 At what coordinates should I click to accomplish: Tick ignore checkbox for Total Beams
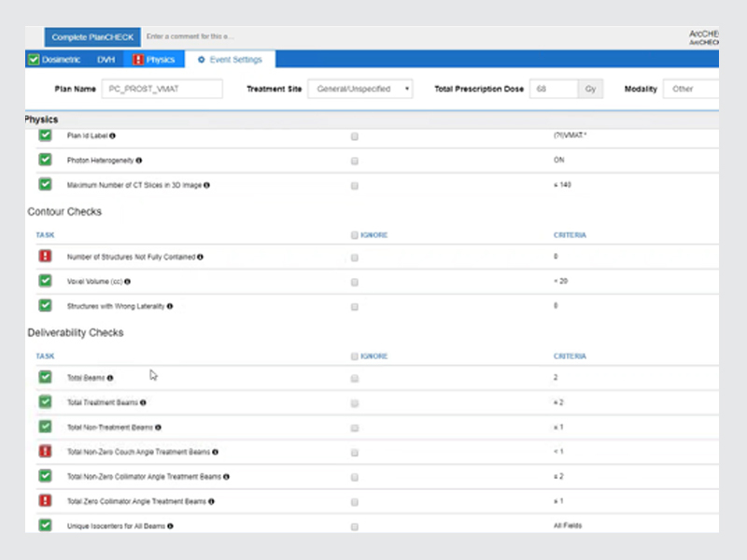(x=355, y=379)
